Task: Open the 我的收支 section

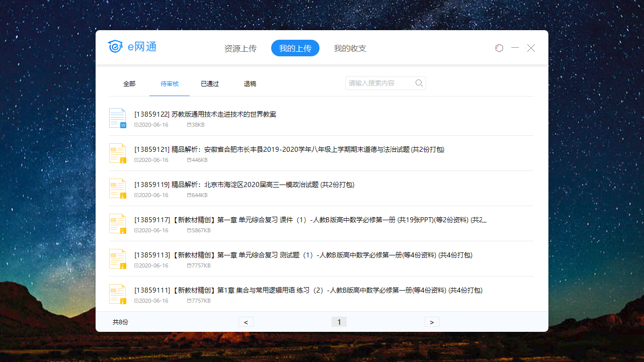Action: pyautogui.click(x=350, y=48)
